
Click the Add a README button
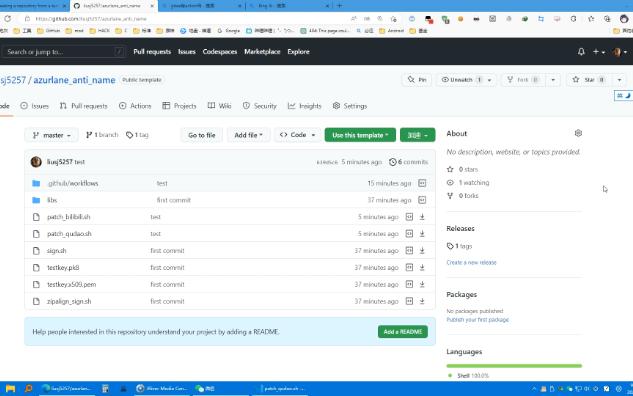(403, 332)
